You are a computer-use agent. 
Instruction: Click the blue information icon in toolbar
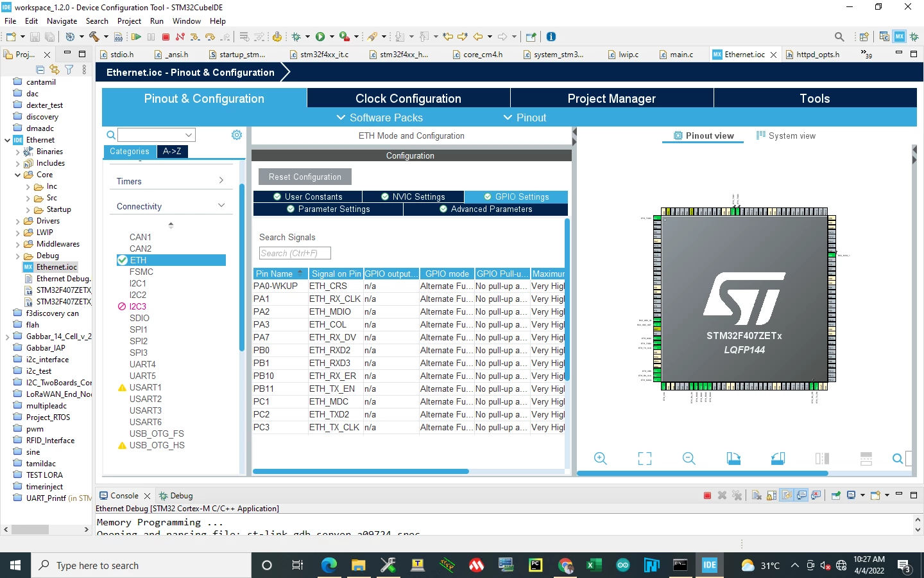click(551, 37)
